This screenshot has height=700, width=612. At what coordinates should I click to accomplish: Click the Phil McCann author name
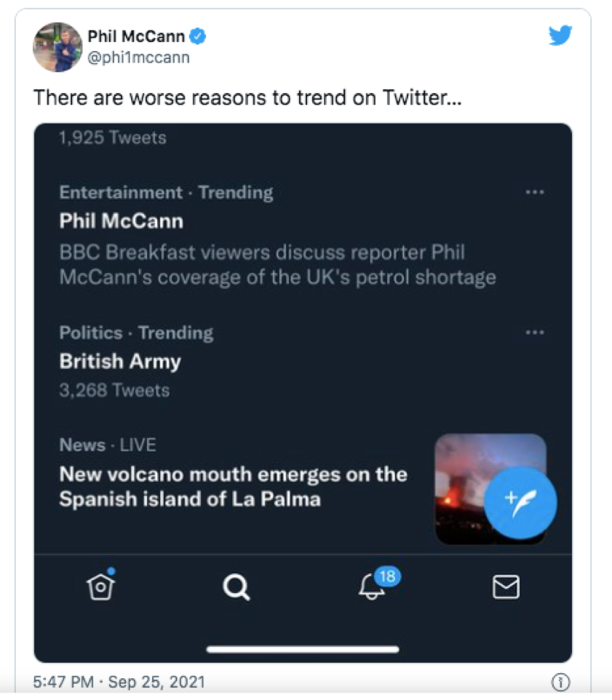point(136,36)
